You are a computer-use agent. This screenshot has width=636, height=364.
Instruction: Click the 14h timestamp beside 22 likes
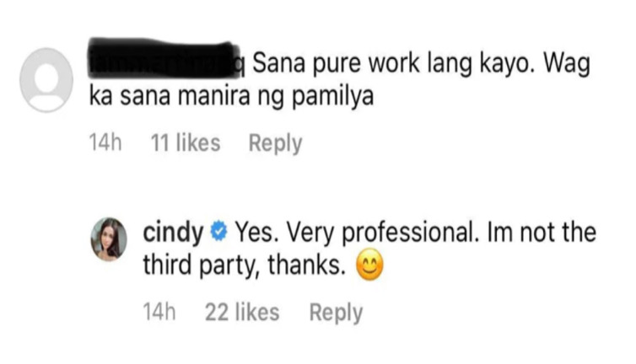[x=159, y=313]
